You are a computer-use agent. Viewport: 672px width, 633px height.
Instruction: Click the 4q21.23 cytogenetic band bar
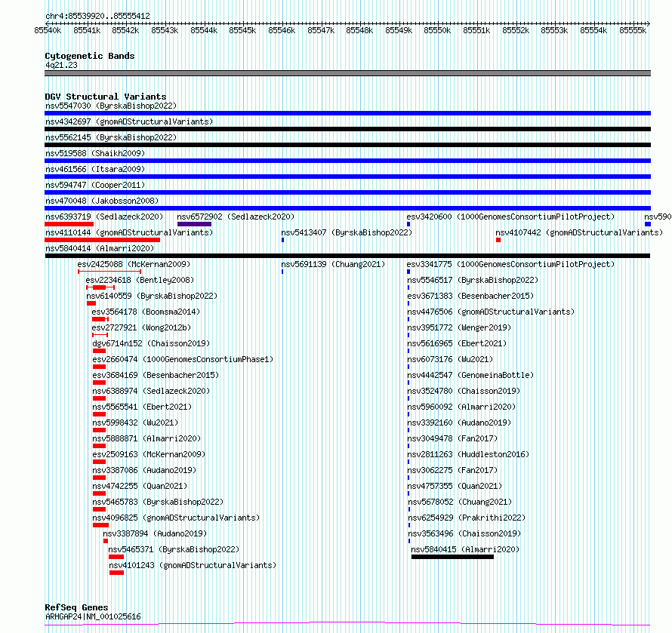pyautogui.click(x=347, y=73)
